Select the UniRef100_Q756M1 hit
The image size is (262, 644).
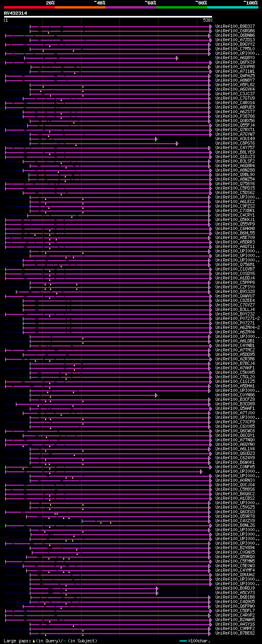pos(235,264)
